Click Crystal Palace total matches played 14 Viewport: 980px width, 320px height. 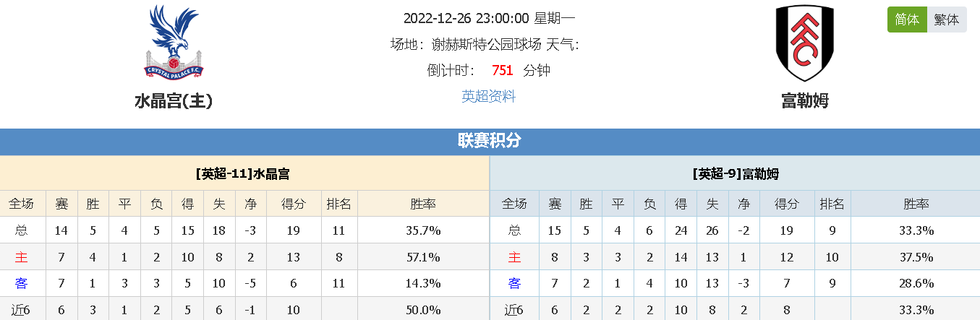click(x=61, y=231)
